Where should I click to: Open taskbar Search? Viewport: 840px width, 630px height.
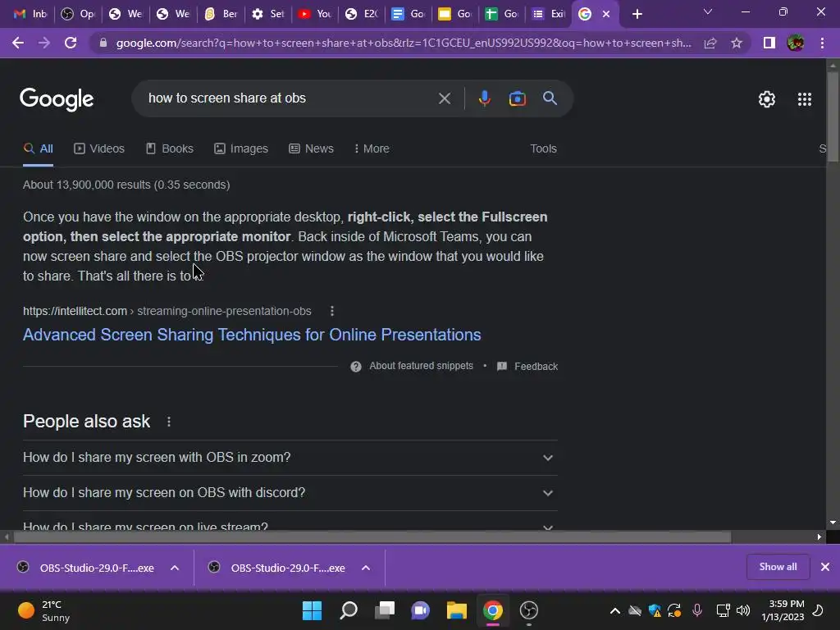[348, 610]
